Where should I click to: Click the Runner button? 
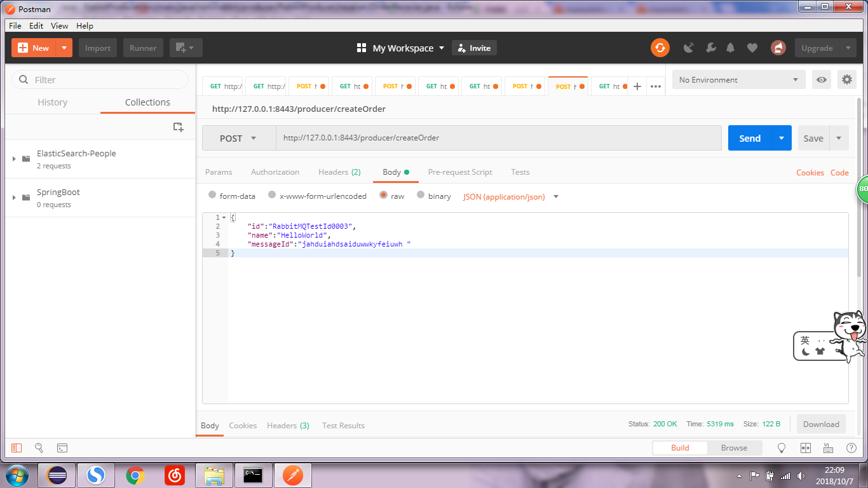pos(143,48)
